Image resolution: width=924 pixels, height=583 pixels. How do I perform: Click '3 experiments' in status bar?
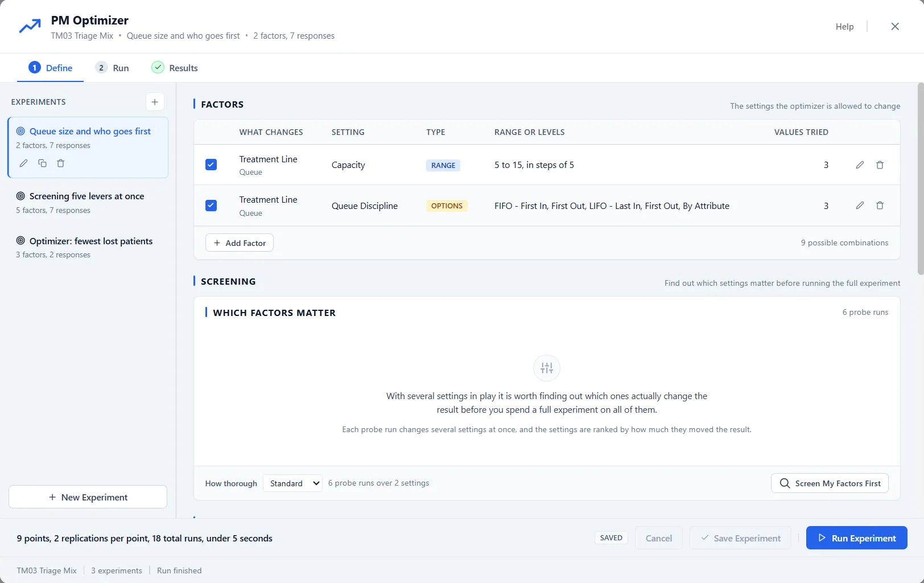(117, 570)
